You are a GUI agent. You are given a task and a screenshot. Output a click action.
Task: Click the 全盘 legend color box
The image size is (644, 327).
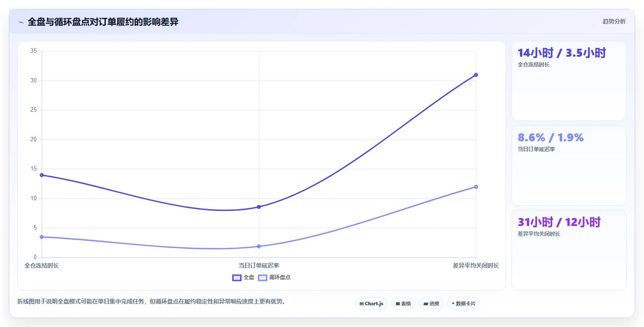click(237, 277)
